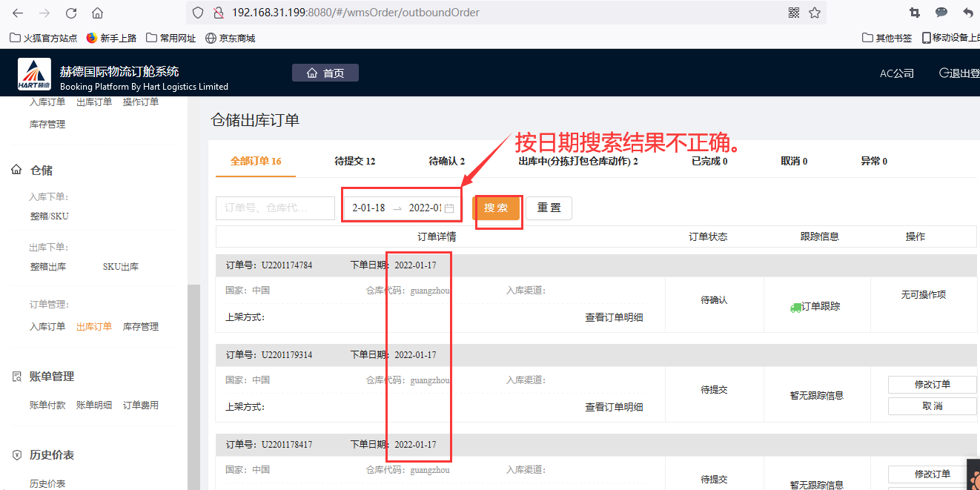
Task: Click 修改订单 for order U2201179314
Action: tap(932, 385)
